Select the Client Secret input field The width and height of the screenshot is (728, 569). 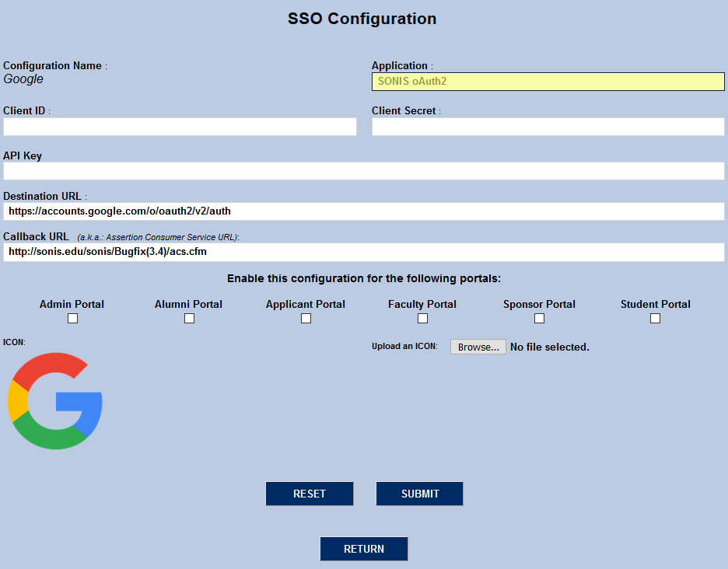coord(547,126)
